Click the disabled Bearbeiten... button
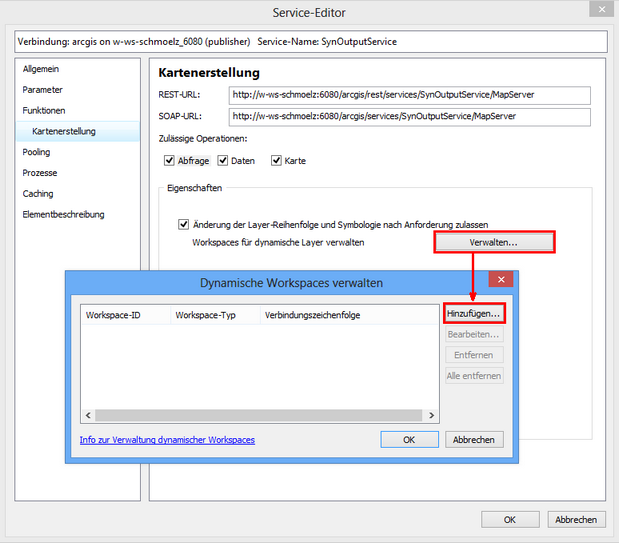Image resolution: width=619 pixels, height=543 pixels. [x=474, y=334]
